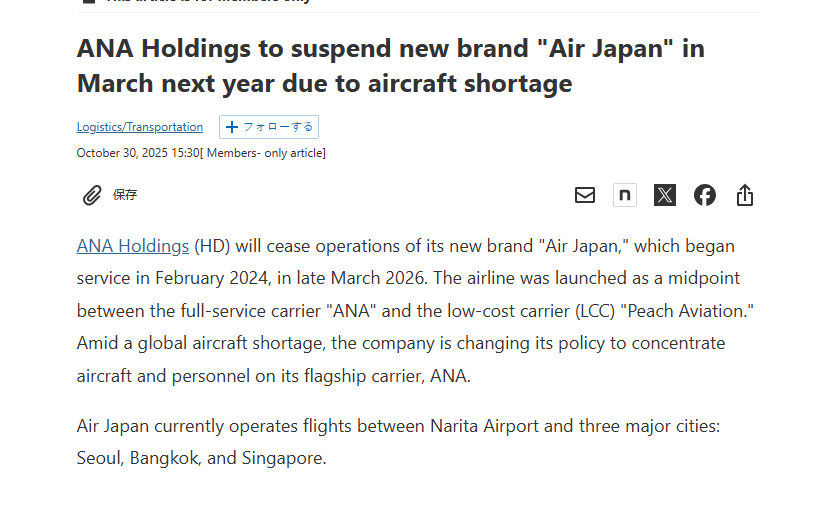Click the October 30, 2025 15:30 timestamp
Image resolution: width=832 pixels, height=505 pixels.
pos(138,153)
